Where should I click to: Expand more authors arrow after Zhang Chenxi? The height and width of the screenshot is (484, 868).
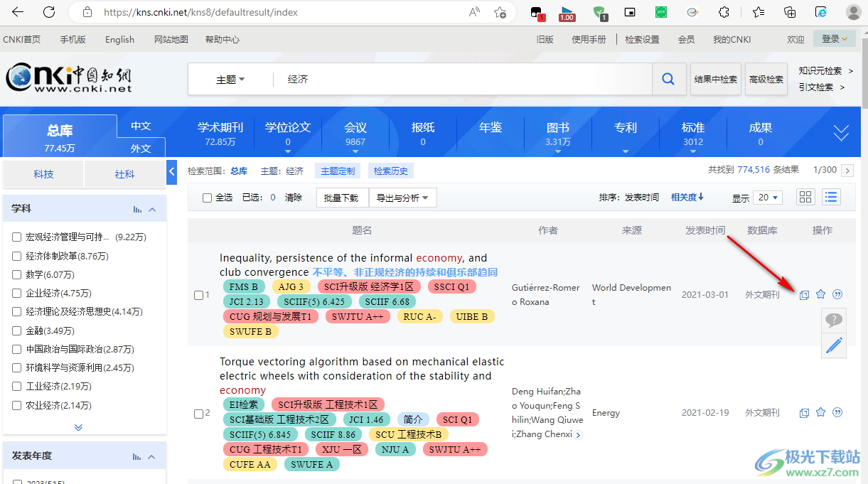pyautogui.click(x=578, y=435)
